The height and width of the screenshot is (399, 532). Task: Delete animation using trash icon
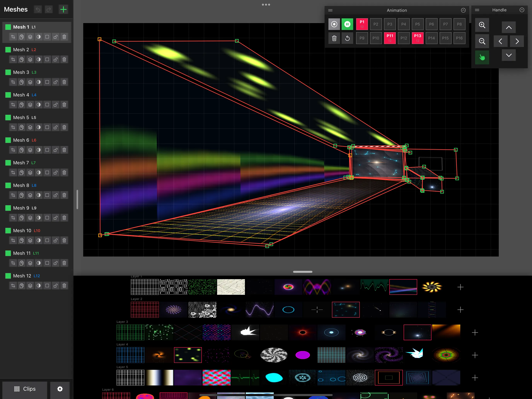(334, 38)
